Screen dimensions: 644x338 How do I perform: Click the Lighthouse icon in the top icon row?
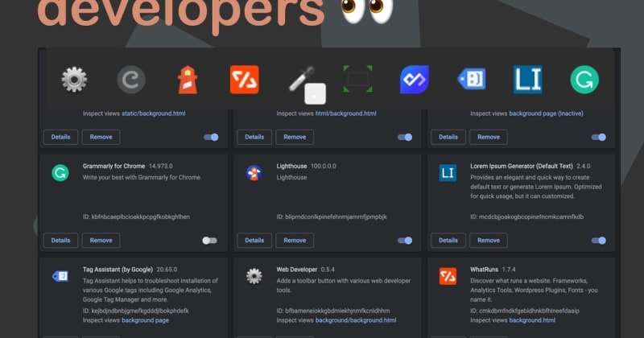(x=187, y=80)
